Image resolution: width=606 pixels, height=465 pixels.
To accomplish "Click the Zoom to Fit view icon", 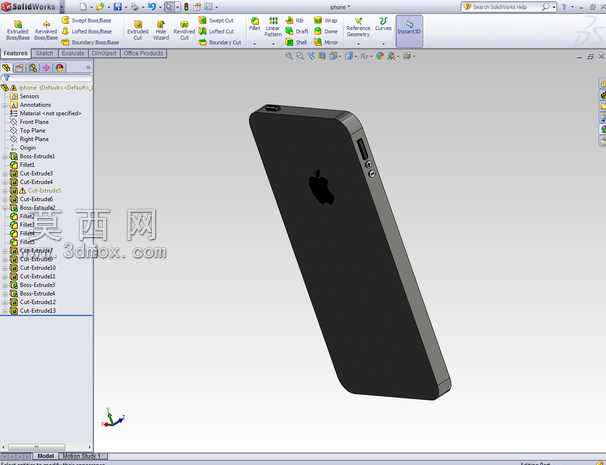I will (289, 56).
